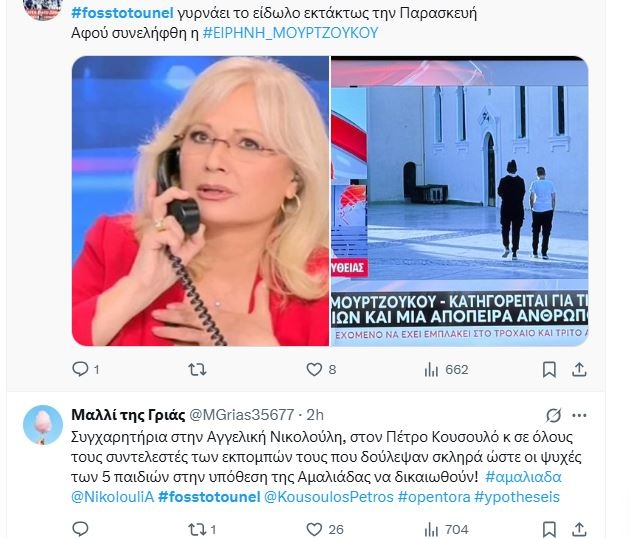Bookmark the Μαλλί της Γριάς tweet
The width and height of the screenshot is (630, 539).
549,529
